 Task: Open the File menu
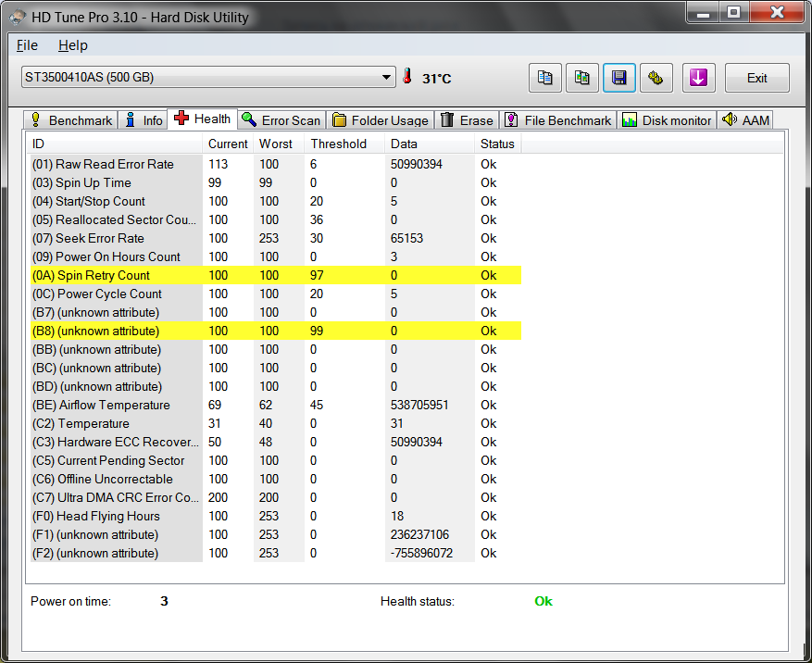(x=27, y=45)
